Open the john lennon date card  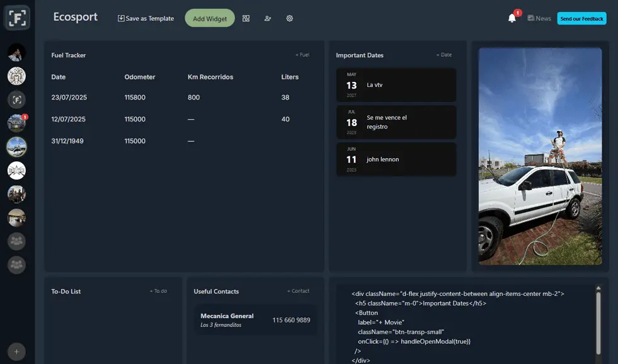(396, 159)
